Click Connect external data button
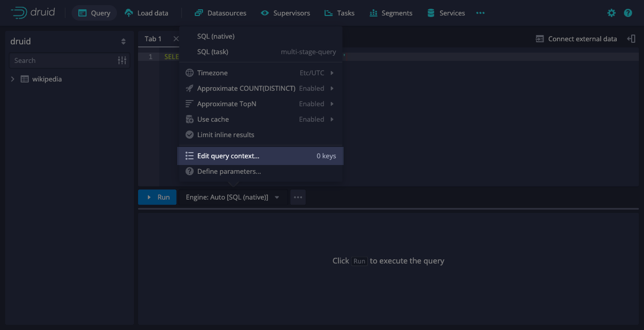The width and height of the screenshot is (644, 330). (x=576, y=39)
